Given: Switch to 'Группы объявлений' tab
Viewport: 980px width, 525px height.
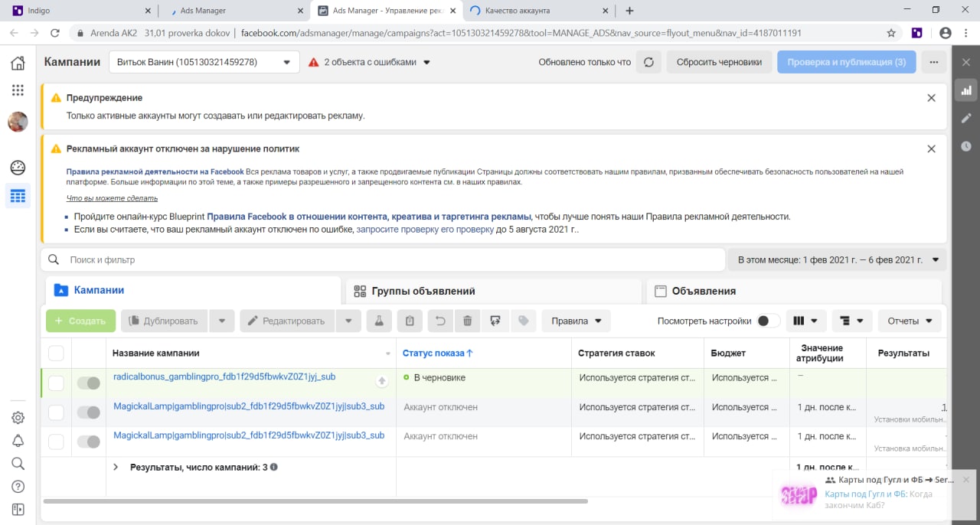Looking at the screenshot, I should (493, 291).
